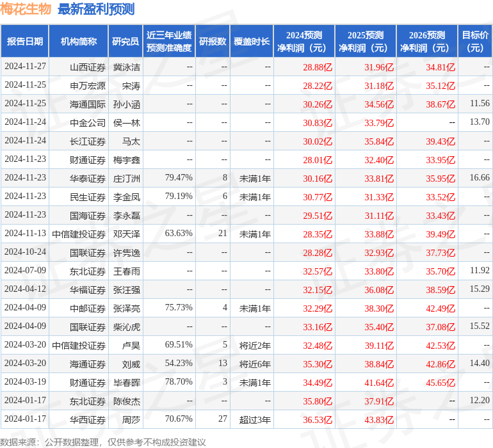Screen dimensions: 493x448
Task: Click researcher name 柴沁虎
Action: [x=127, y=327]
